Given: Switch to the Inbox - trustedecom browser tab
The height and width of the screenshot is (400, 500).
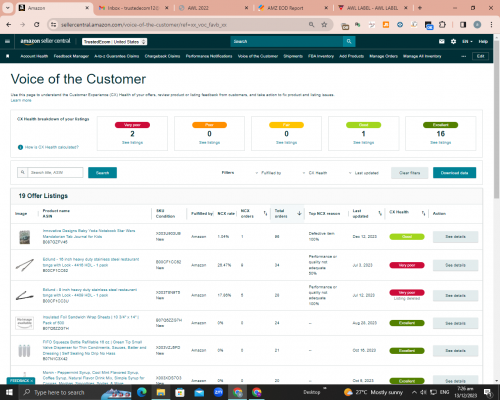Looking at the screenshot, I should pos(133,8).
